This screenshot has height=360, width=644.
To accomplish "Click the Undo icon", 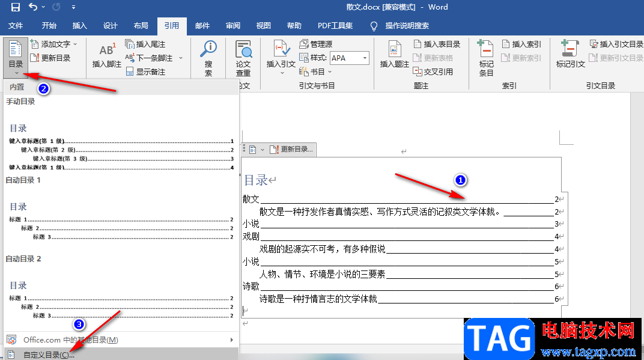I will (x=33, y=7).
